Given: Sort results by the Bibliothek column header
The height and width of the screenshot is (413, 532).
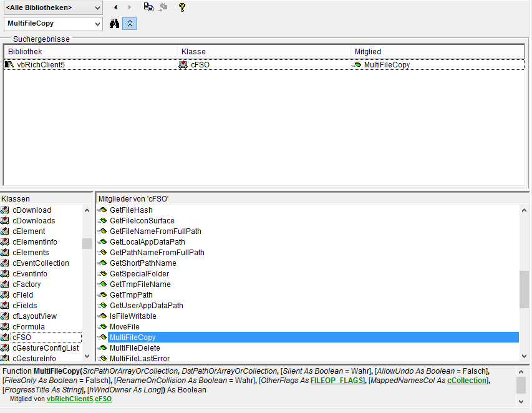Looking at the screenshot, I should pos(90,52).
